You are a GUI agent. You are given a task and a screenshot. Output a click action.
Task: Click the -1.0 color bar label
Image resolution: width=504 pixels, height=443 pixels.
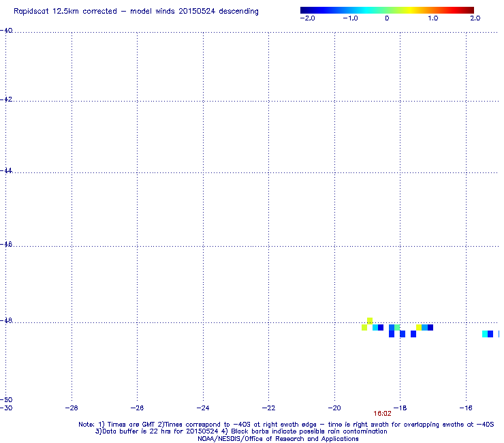(350, 18)
